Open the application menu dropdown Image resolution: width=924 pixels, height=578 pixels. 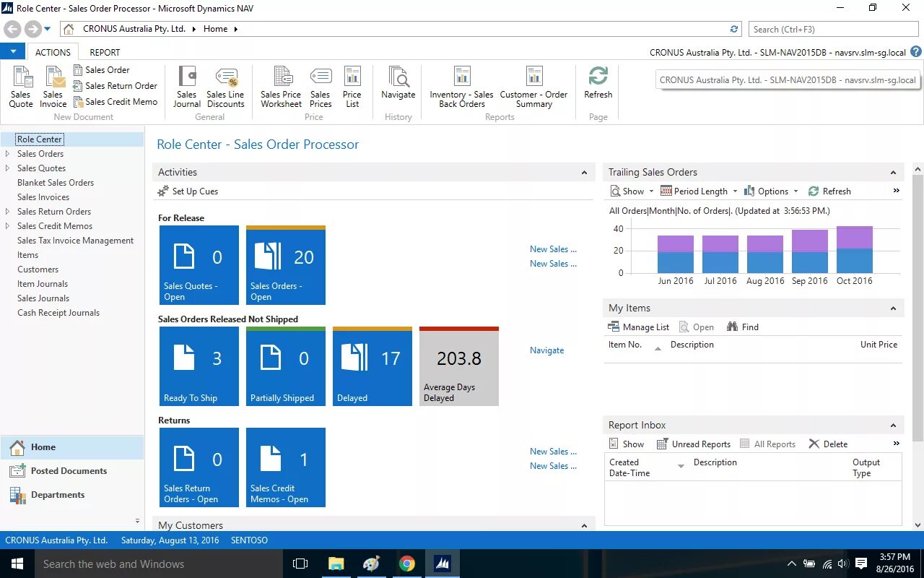(13, 52)
